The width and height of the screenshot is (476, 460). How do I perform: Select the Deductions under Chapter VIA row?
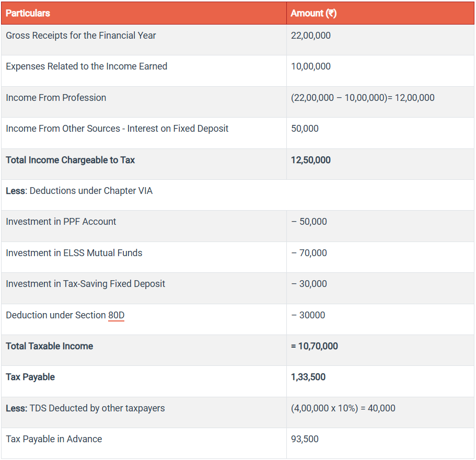(79, 191)
